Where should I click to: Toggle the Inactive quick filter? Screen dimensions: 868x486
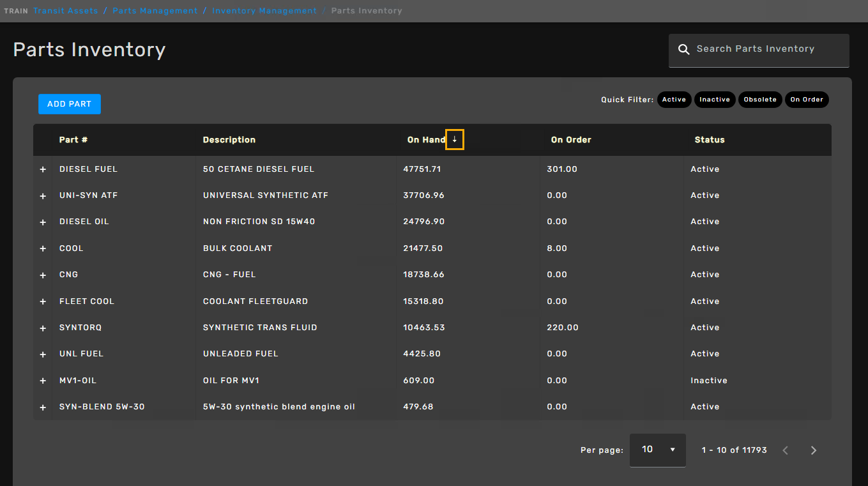tap(714, 100)
